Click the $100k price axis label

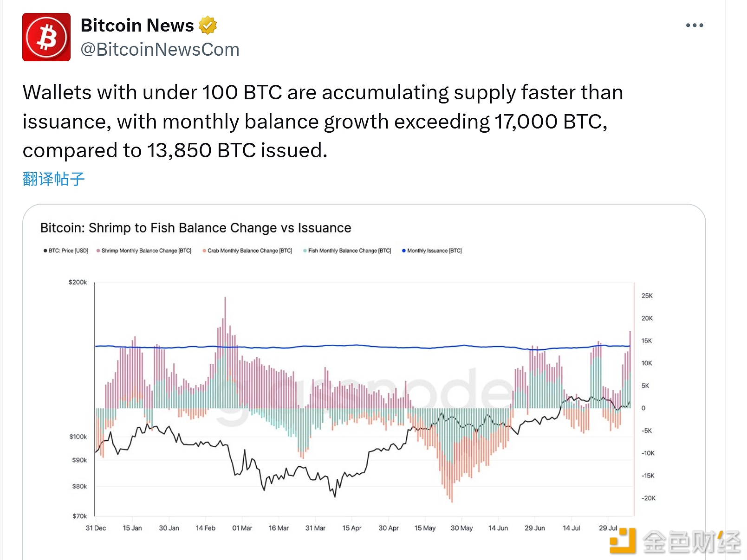[78, 437]
